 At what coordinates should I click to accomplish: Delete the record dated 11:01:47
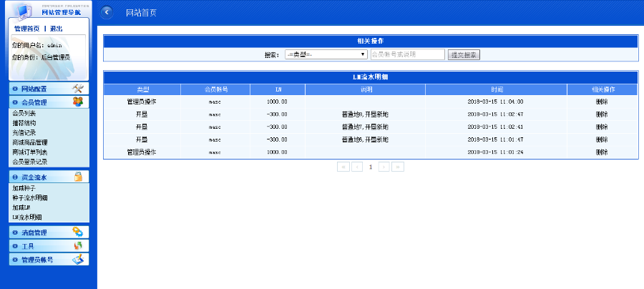point(602,139)
